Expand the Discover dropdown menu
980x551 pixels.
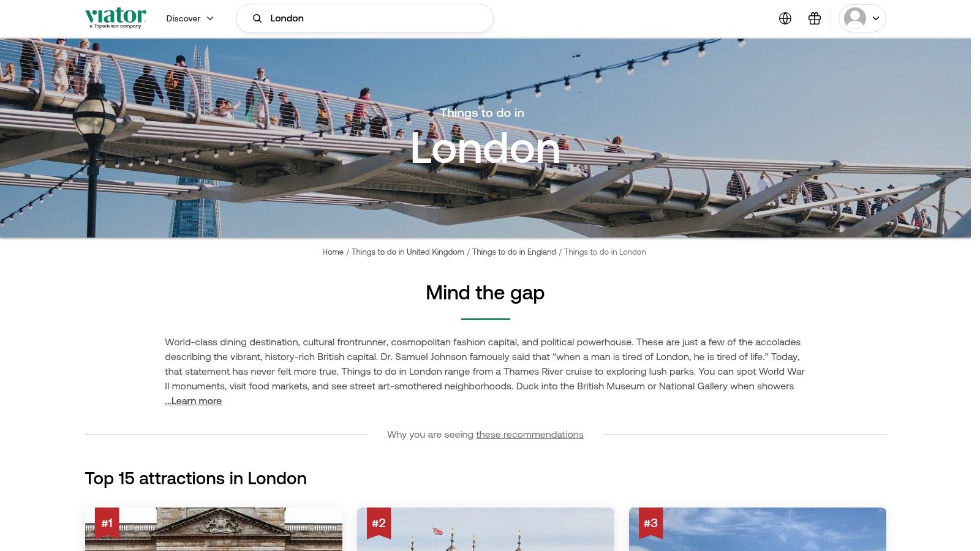(190, 18)
